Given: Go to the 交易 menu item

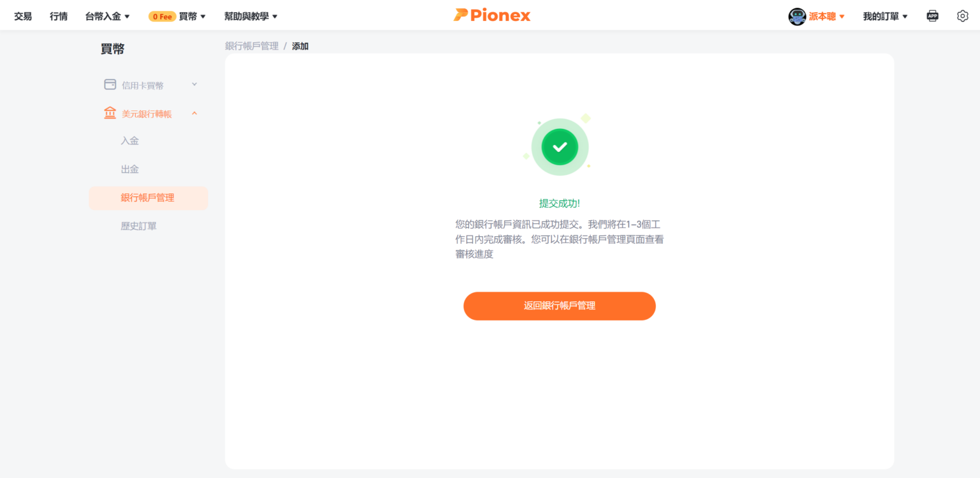Looking at the screenshot, I should (23, 17).
